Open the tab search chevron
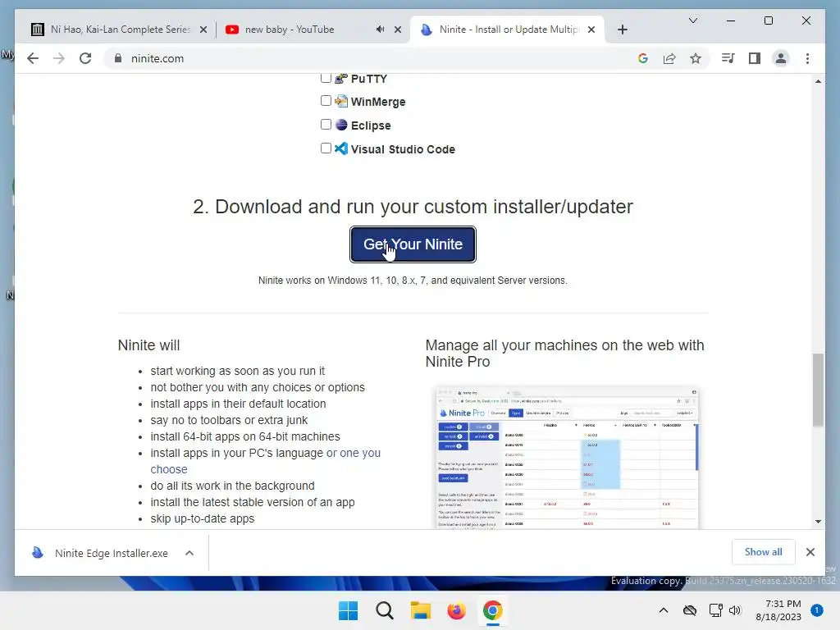The width and height of the screenshot is (840, 630). [x=692, y=21]
